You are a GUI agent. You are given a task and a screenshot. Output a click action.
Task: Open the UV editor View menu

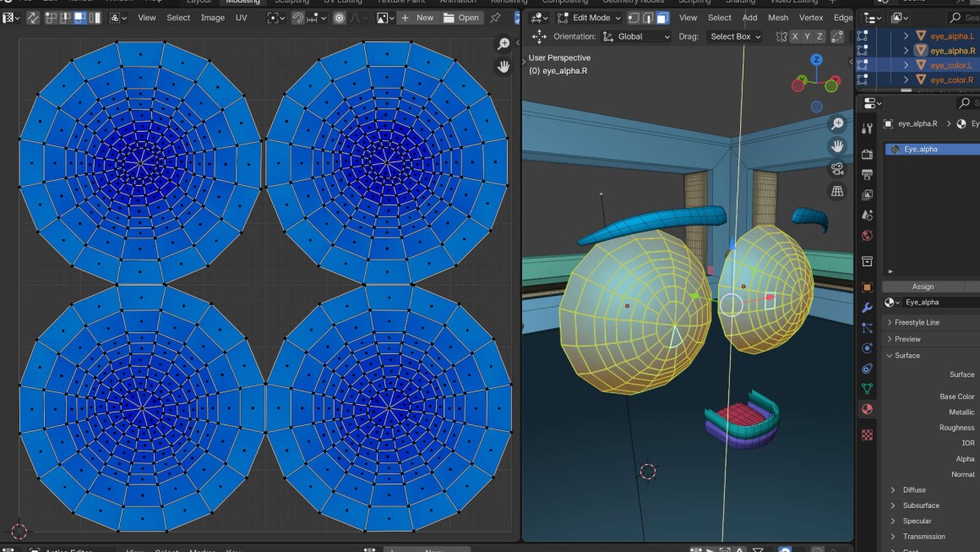147,18
